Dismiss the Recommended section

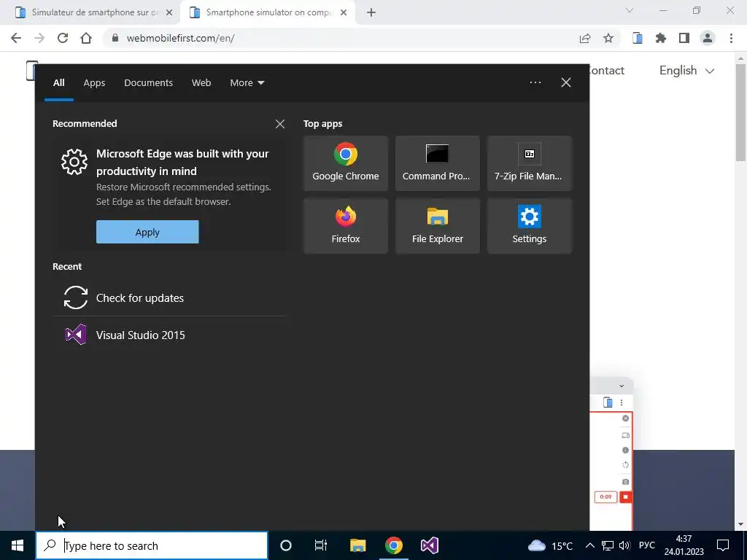tap(280, 124)
